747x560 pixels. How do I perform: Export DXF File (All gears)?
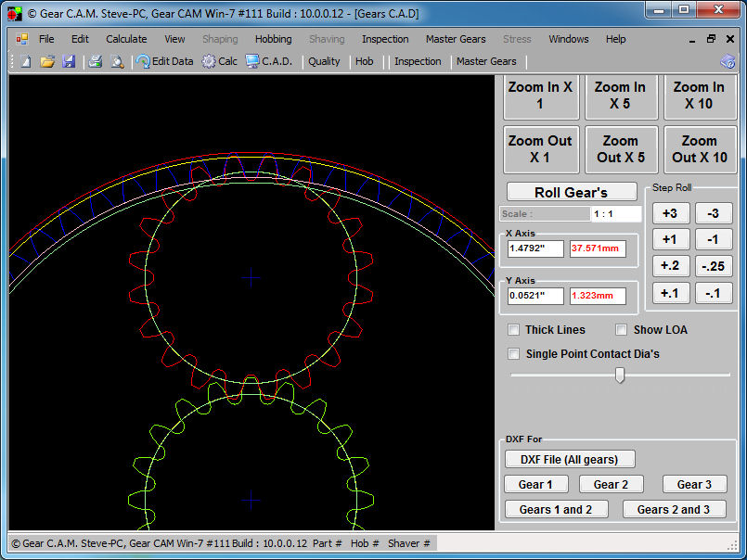click(570, 460)
